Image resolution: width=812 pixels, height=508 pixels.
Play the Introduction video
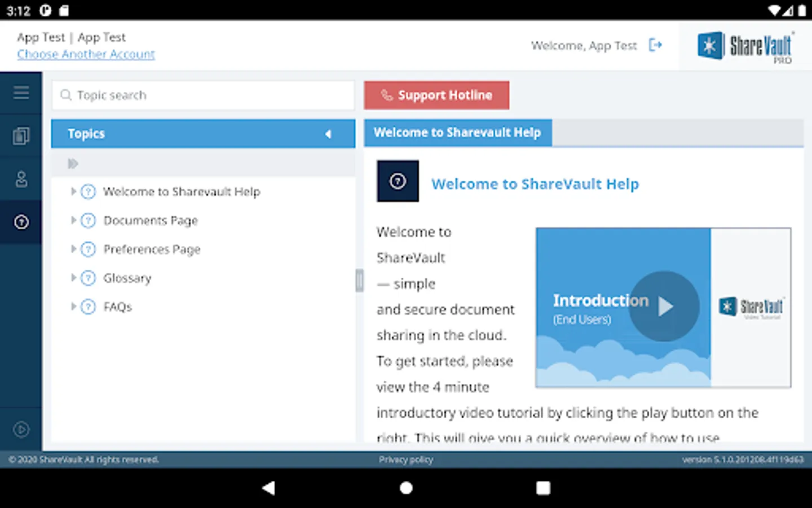click(664, 306)
